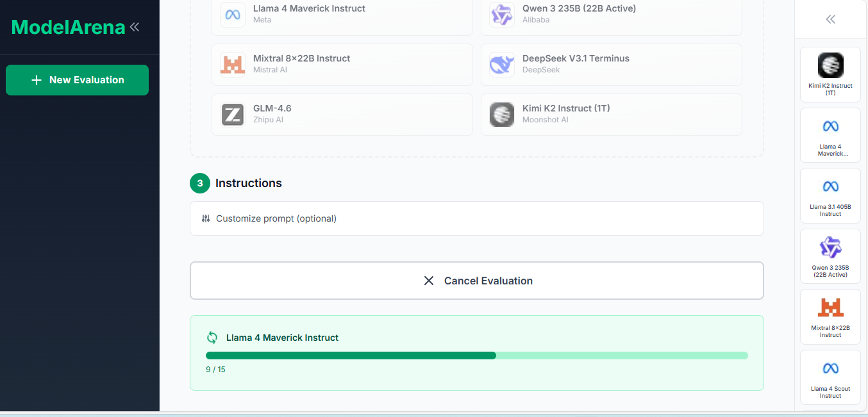Screen dimensions: 868x417
Task: Click the Moonshot AI logo in the model list
Action: point(502,115)
